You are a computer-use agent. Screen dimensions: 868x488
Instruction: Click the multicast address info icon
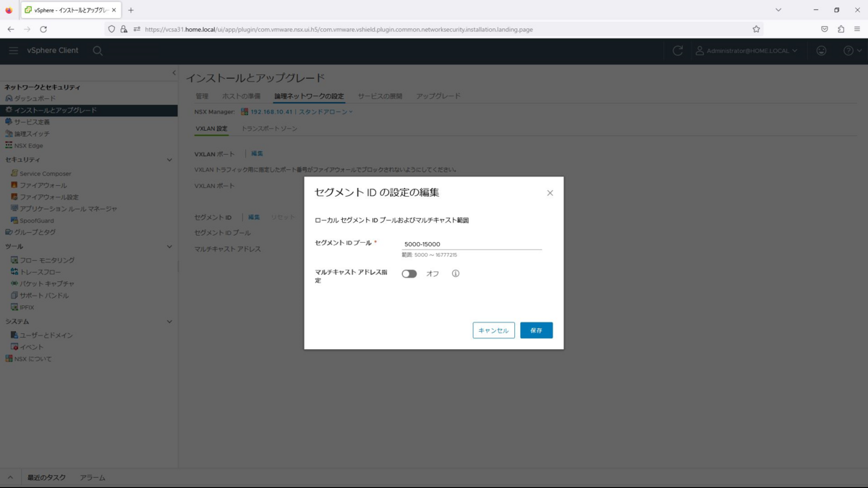456,274
